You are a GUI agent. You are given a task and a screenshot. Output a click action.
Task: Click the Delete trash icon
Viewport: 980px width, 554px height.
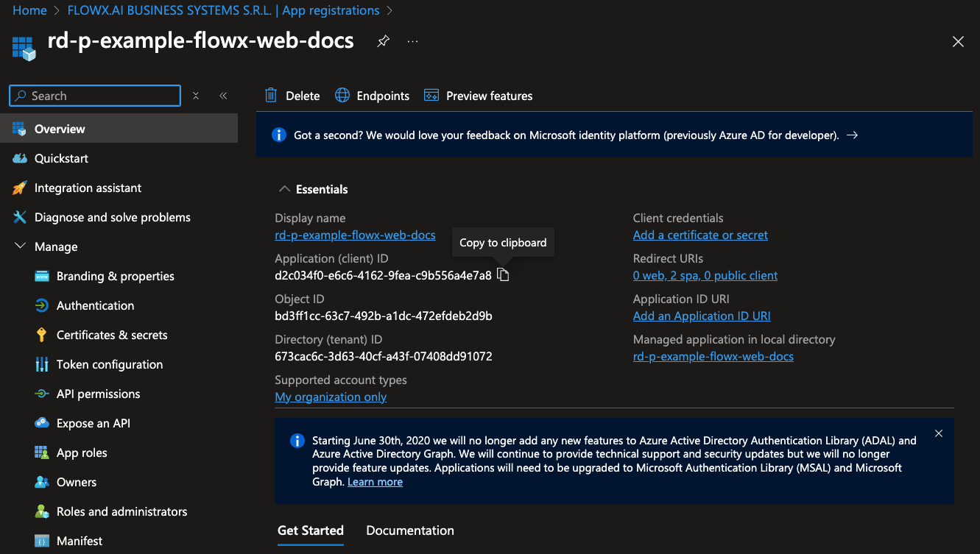tap(271, 96)
